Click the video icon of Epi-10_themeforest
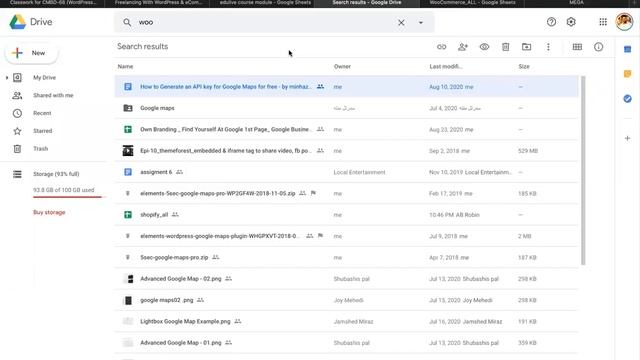 (128, 151)
